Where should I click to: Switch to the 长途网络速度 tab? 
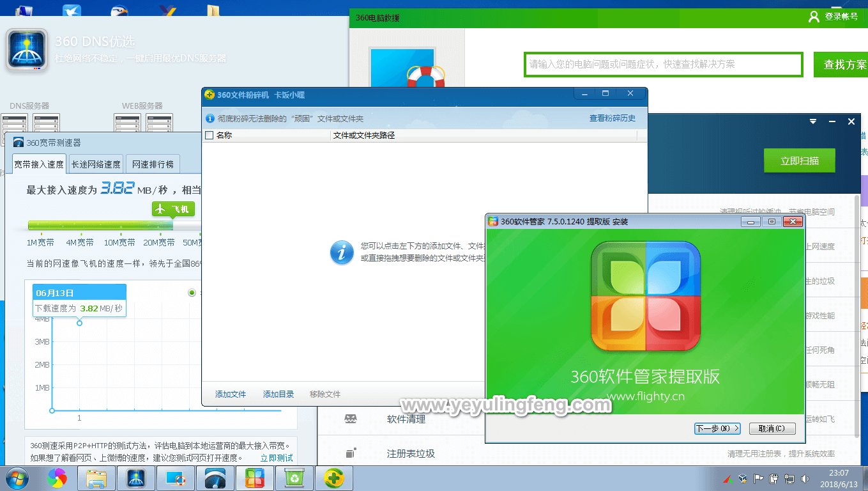pyautogui.click(x=96, y=164)
